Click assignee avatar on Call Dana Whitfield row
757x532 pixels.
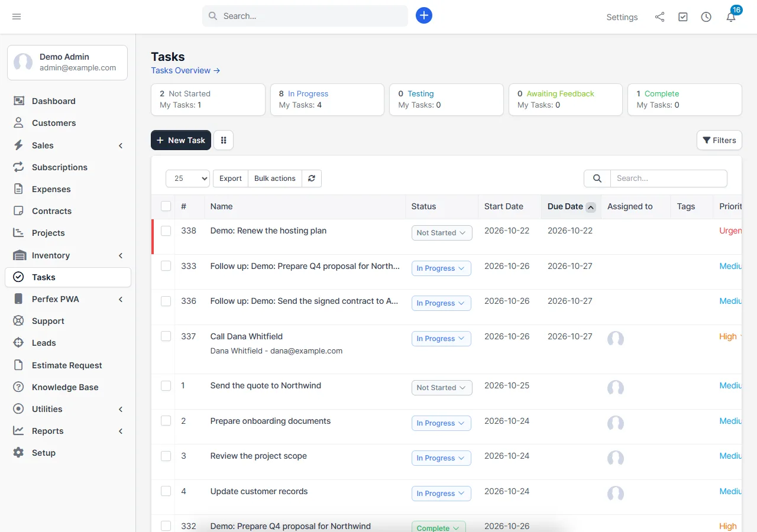[x=616, y=339]
